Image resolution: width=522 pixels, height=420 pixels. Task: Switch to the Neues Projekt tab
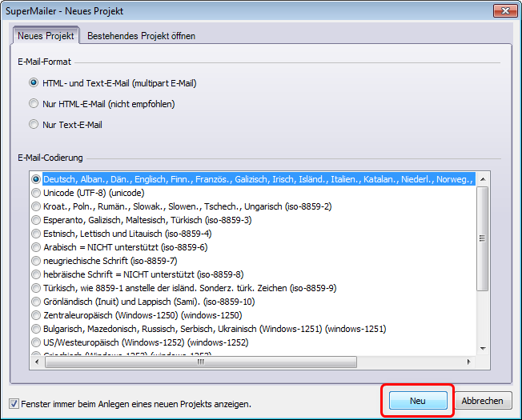pos(46,35)
